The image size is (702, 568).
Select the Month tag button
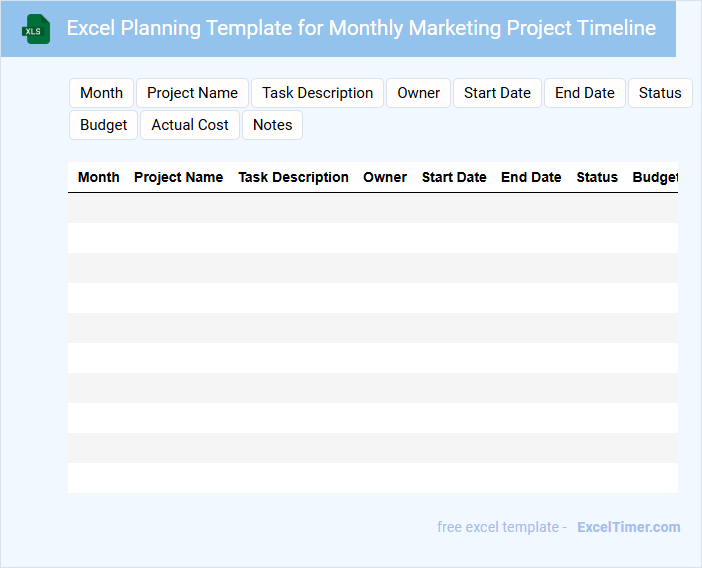coord(101,93)
